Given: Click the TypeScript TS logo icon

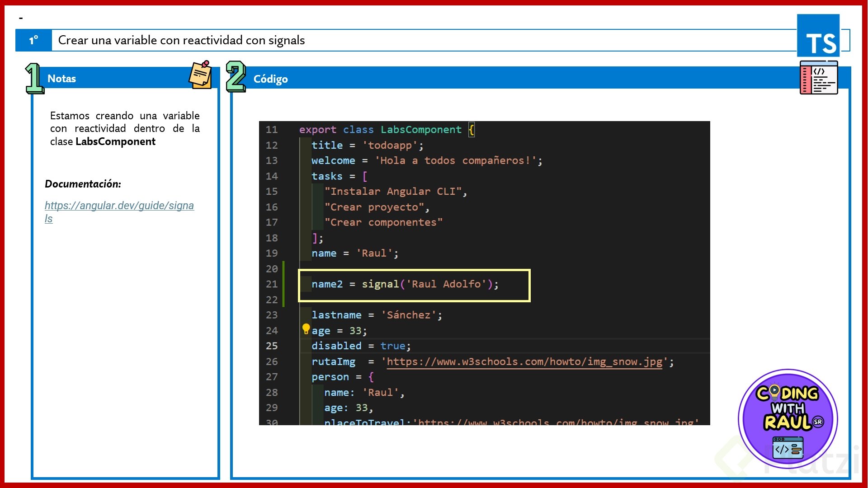Looking at the screenshot, I should 818,35.
